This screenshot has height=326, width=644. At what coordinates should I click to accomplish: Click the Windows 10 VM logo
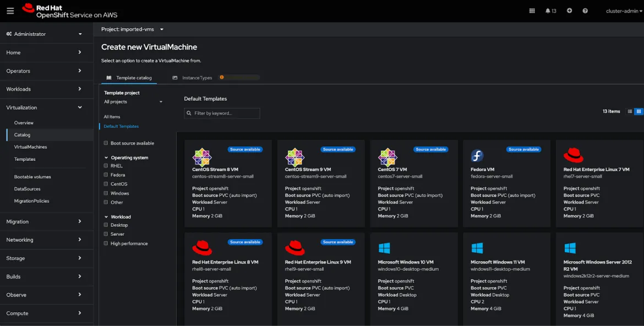click(x=384, y=248)
